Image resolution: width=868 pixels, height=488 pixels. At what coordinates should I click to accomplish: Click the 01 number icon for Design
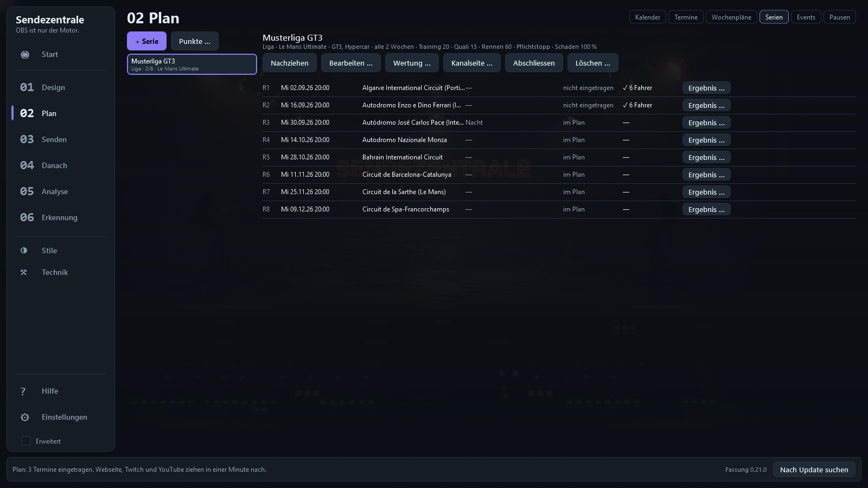click(27, 87)
